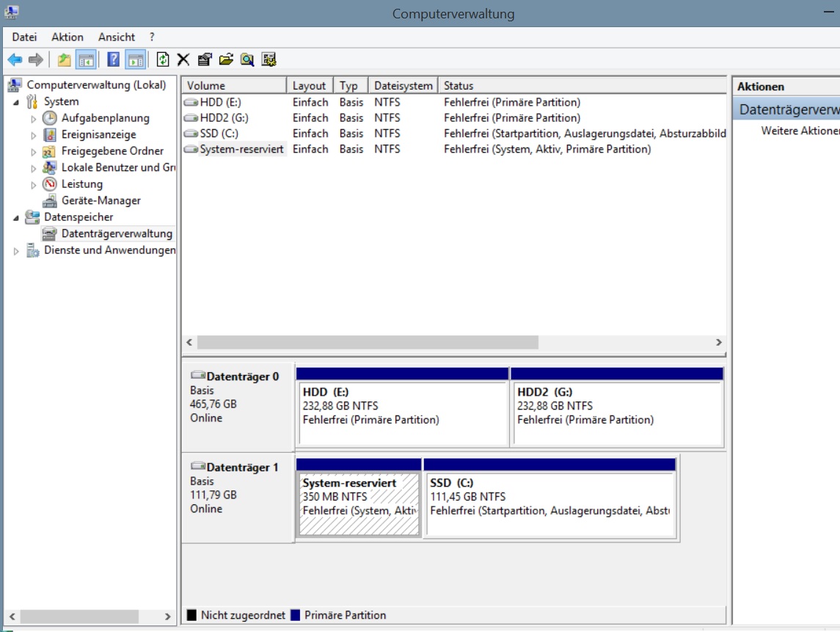The image size is (840, 632).
Task: Select Computerverwaltung (Lokal) root node
Action: coord(96,84)
